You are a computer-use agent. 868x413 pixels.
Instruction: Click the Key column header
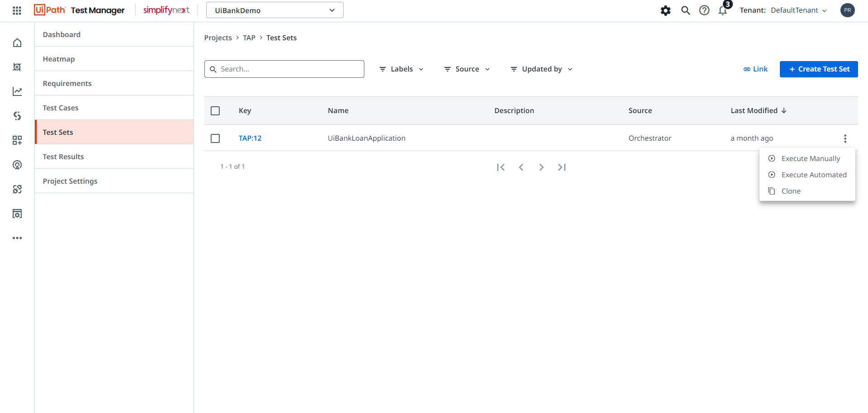click(245, 111)
